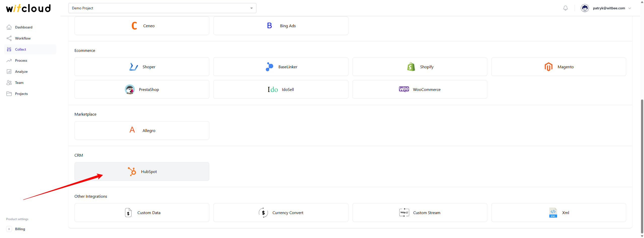Screen dimensions: 644x238
Task: Click the Custom Stream http icon
Action: (x=404, y=213)
